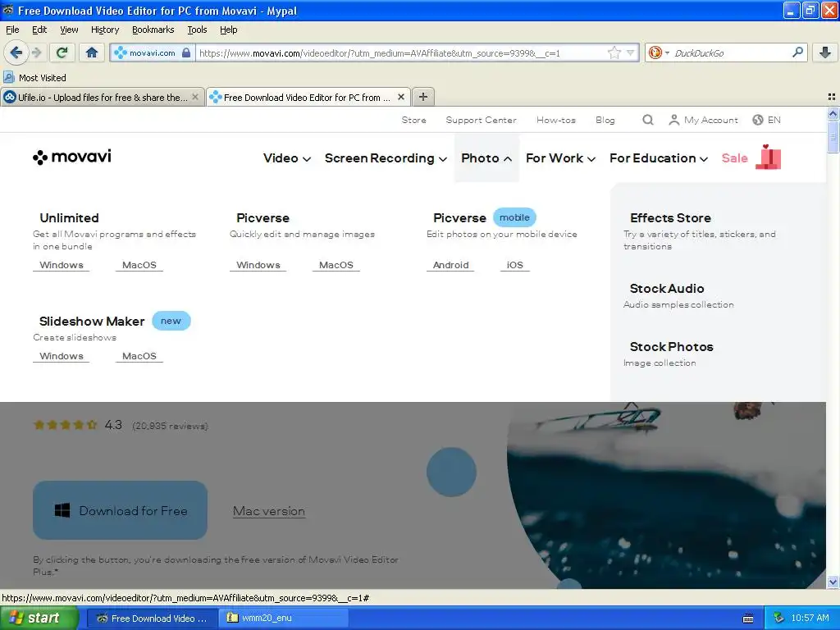The image size is (840, 630).
Task: Open the Support Center link
Action: (x=481, y=120)
